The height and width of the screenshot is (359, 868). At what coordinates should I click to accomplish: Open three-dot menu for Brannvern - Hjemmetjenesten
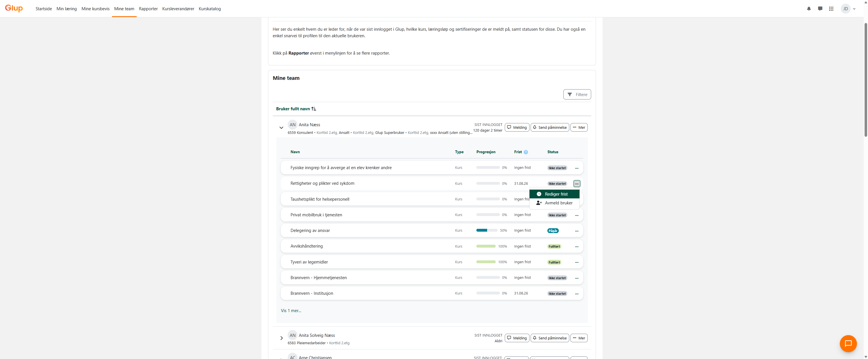[x=576, y=278]
